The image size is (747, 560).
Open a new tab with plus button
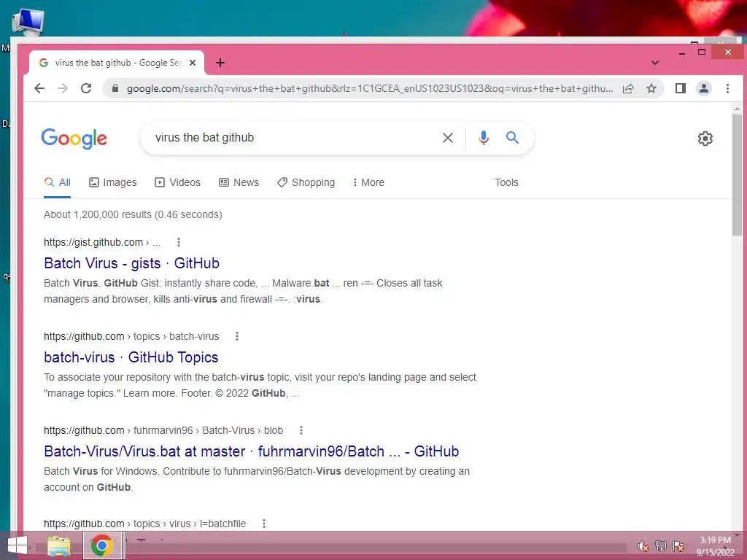220,63
